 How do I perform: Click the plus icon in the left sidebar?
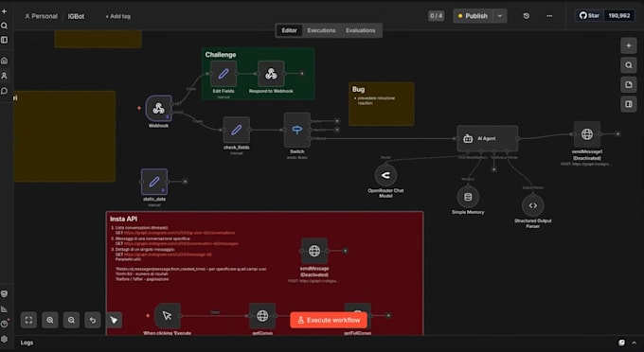pyautogui.click(x=4, y=11)
